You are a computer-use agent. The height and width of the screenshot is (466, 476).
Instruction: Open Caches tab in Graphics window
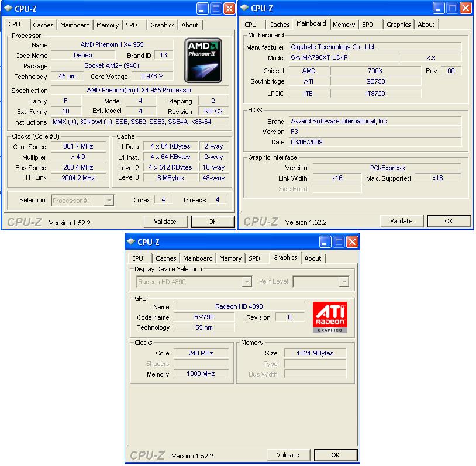pyautogui.click(x=165, y=258)
